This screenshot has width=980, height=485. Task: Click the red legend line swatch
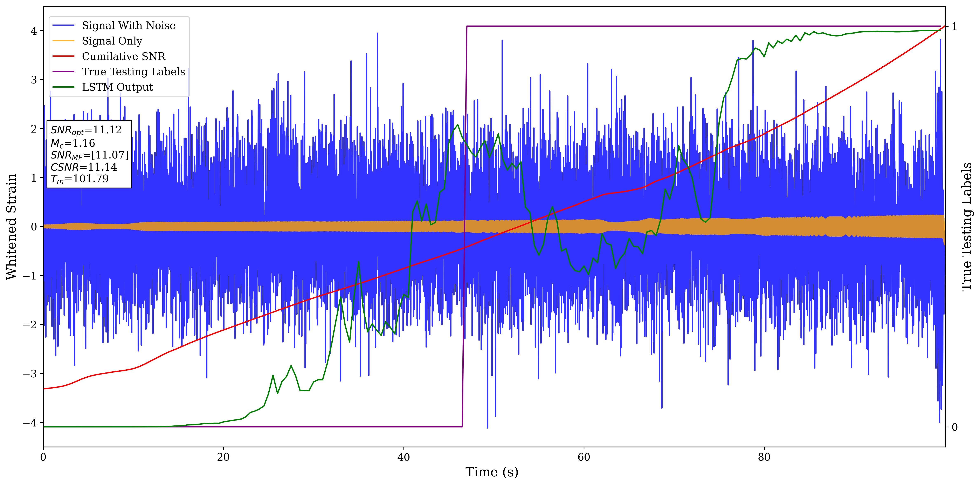click(x=63, y=56)
